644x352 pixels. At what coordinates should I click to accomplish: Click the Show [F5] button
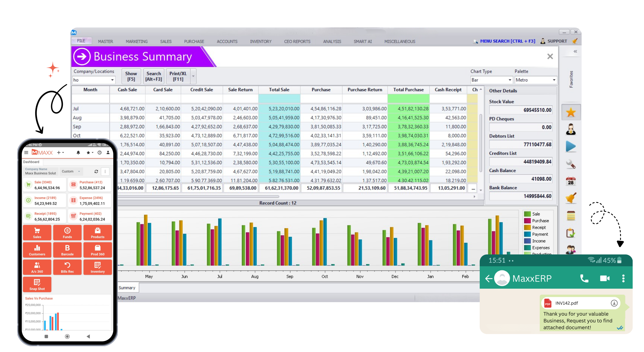(131, 76)
